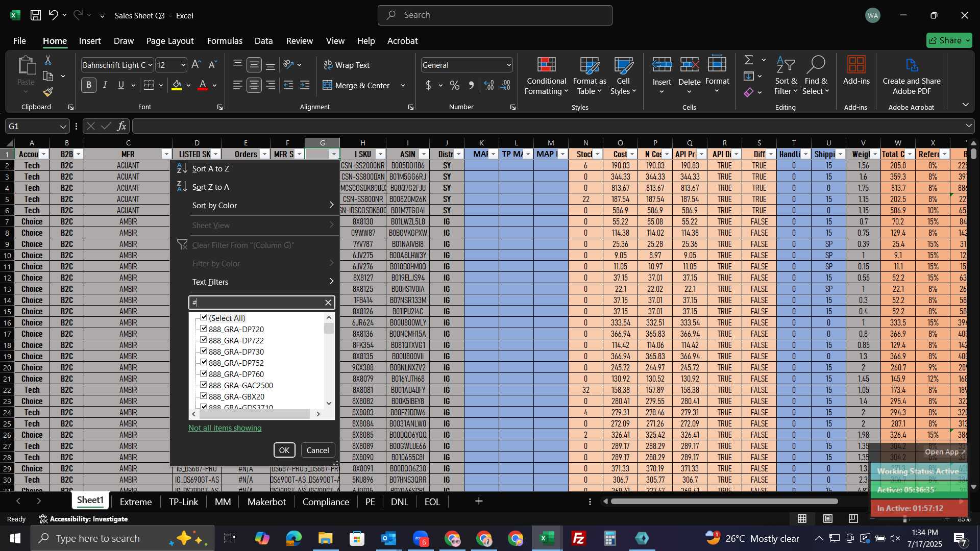
Task: Expand the formula bar
Action: coord(969,126)
